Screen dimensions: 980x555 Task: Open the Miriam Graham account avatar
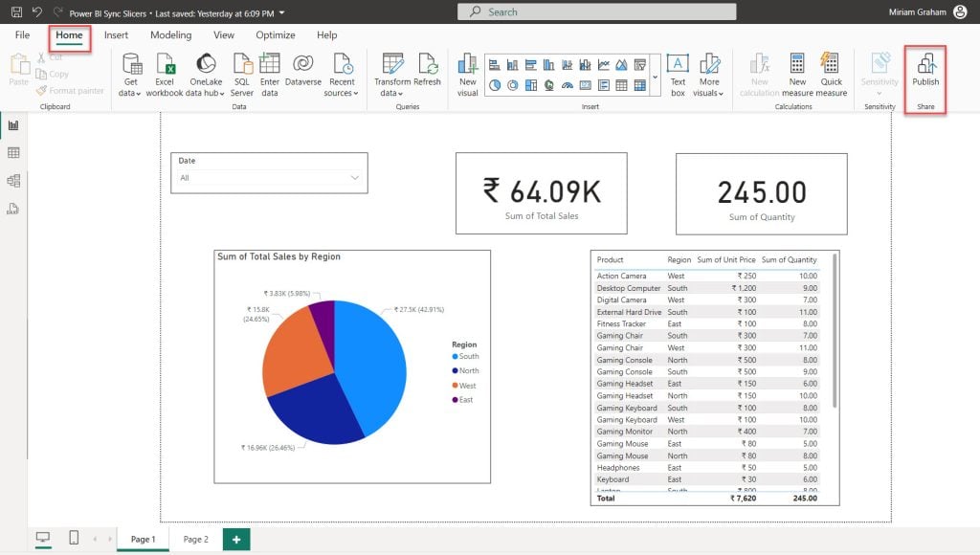click(x=961, y=11)
